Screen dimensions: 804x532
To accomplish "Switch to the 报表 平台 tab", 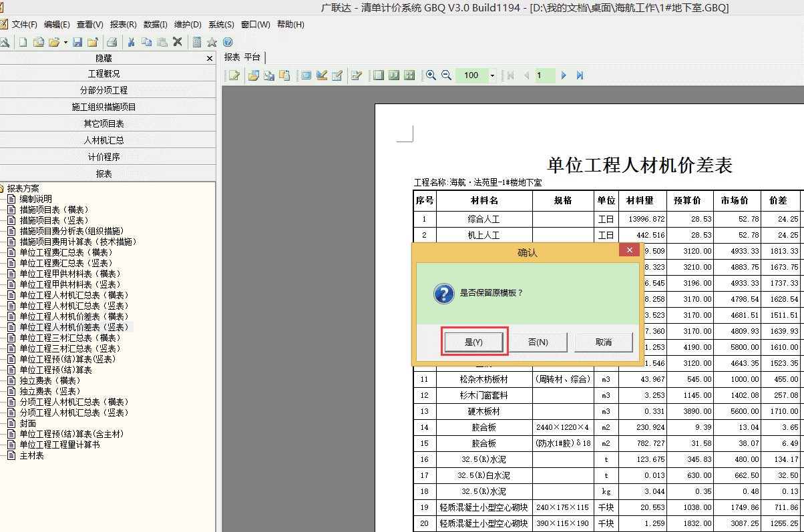I will (242, 57).
